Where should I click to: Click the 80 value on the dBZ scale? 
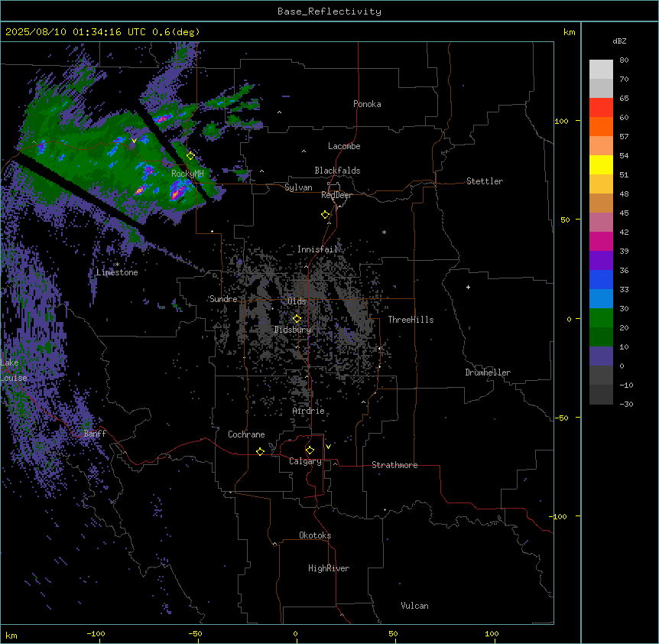coord(624,60)
